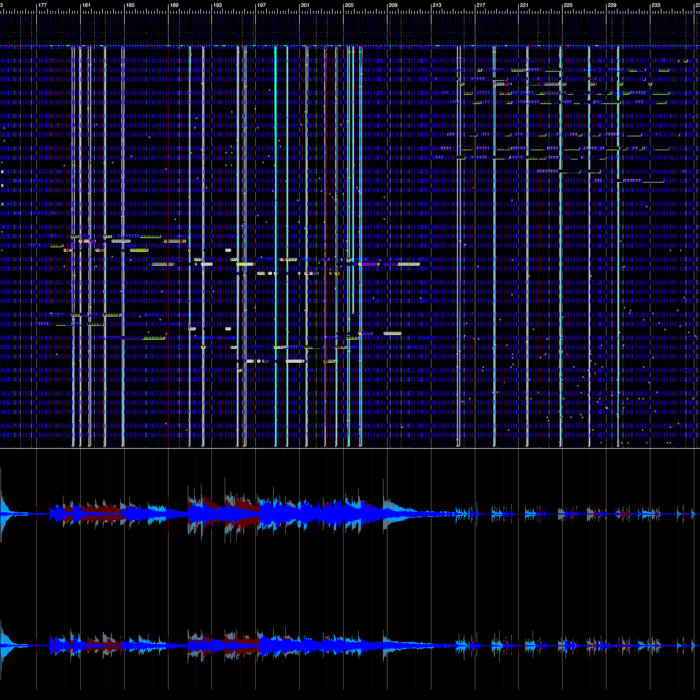Select bar 229 on the top ruler
Viewport: 700px width, 700px height.
coord(612,5)
